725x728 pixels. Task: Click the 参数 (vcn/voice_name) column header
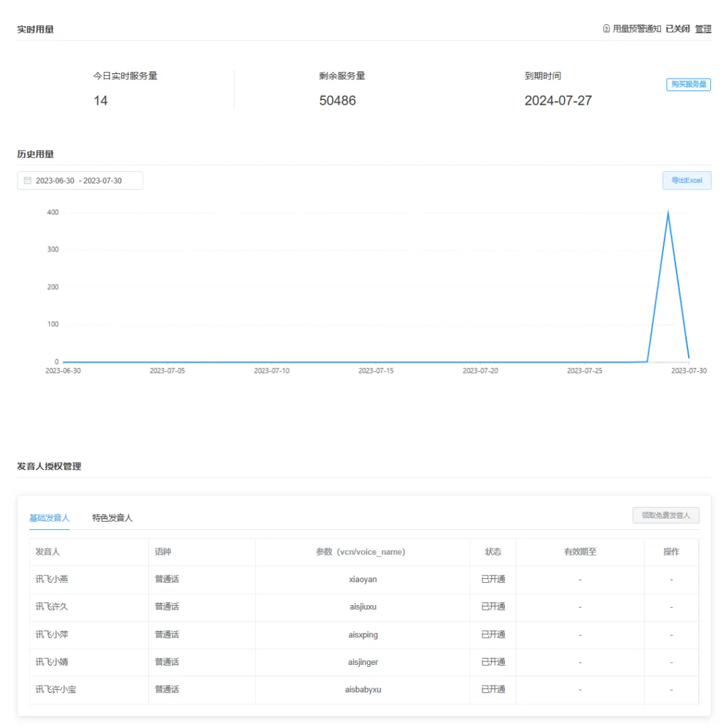pyautogui.click(x=360, y=551)
